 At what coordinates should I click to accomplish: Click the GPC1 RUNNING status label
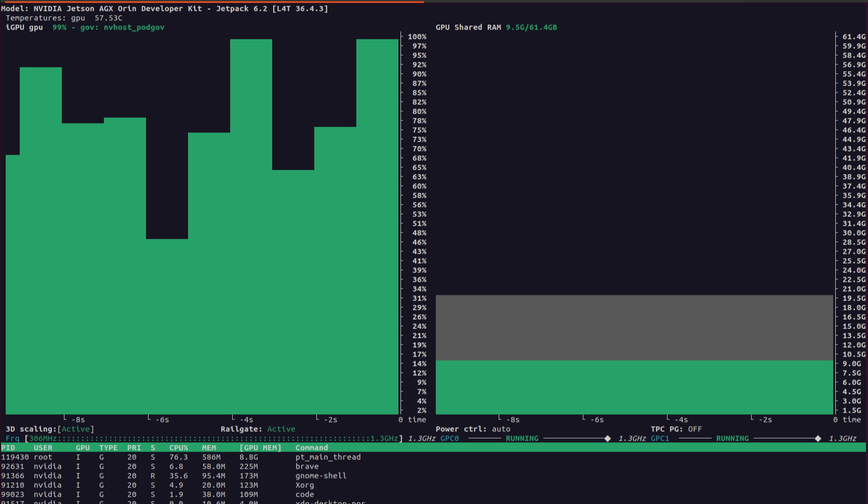pos(732,439)
